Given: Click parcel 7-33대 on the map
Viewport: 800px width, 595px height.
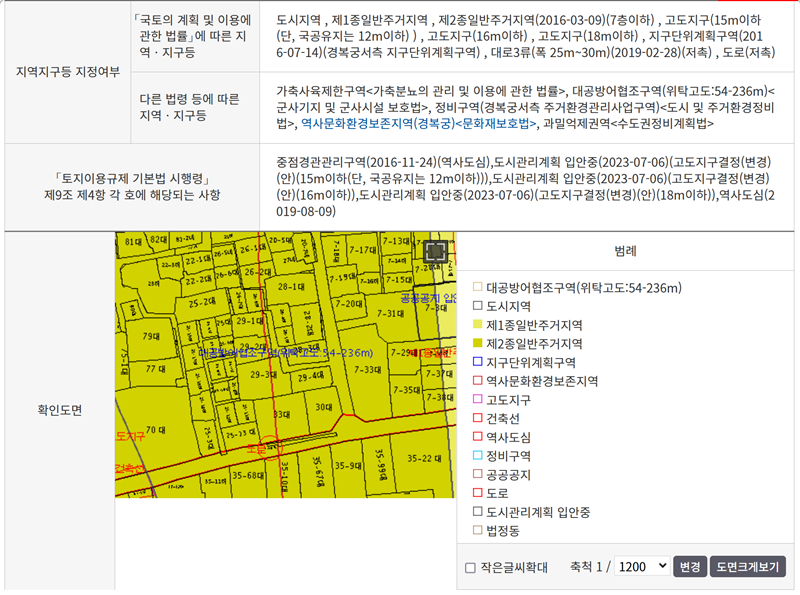Looking at the screenshot, I should (x=367, y=370).
